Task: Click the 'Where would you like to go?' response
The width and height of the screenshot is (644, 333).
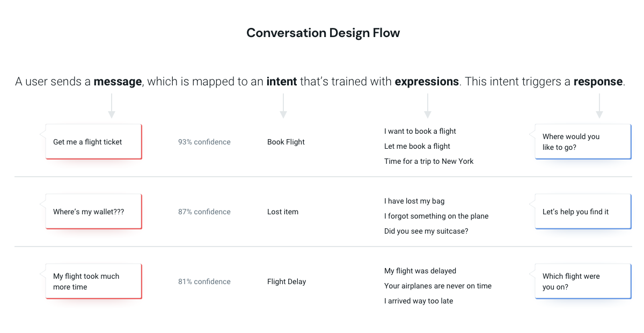Action: [581, 142]
